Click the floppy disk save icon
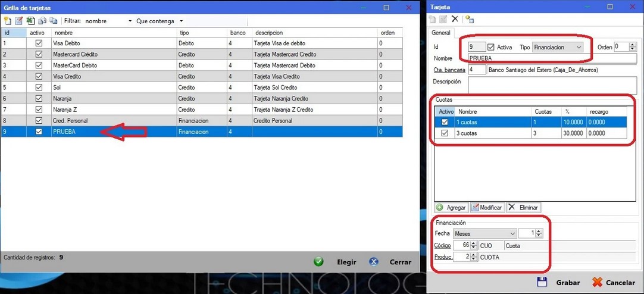Screen dimensions: 644x294 [x=542, y=283]
